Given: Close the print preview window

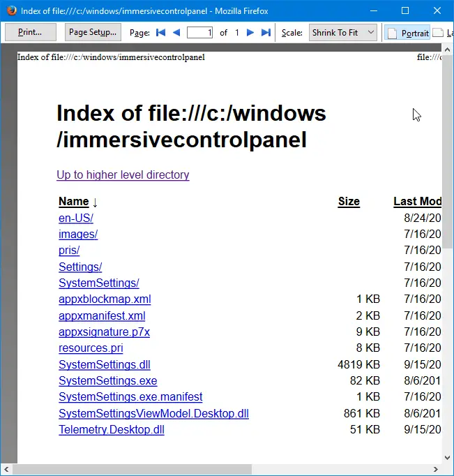Looking at the screenshot, I should pos(437,10).
